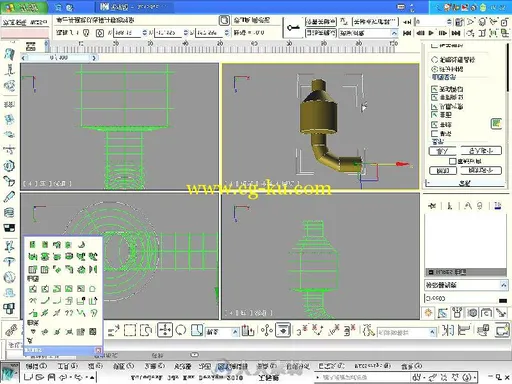Click the Select and Link chain icon
Screen dimensions: 512x384
(x=12, y=330)
